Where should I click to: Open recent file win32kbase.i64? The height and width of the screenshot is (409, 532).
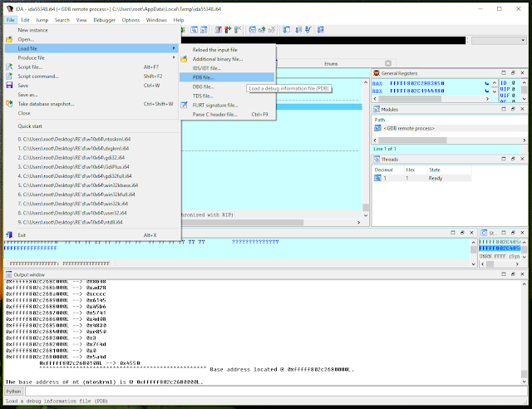click(x=92, y=185)
